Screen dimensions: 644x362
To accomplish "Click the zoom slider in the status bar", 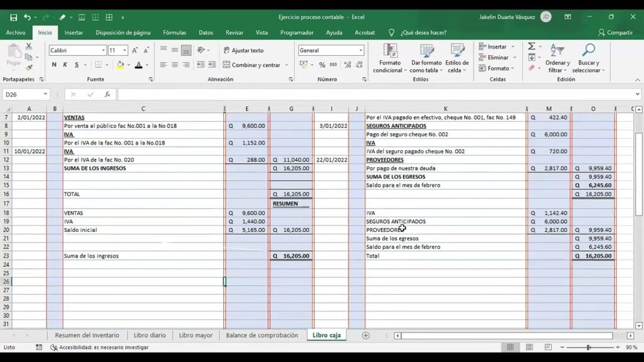I will (588, 348).
